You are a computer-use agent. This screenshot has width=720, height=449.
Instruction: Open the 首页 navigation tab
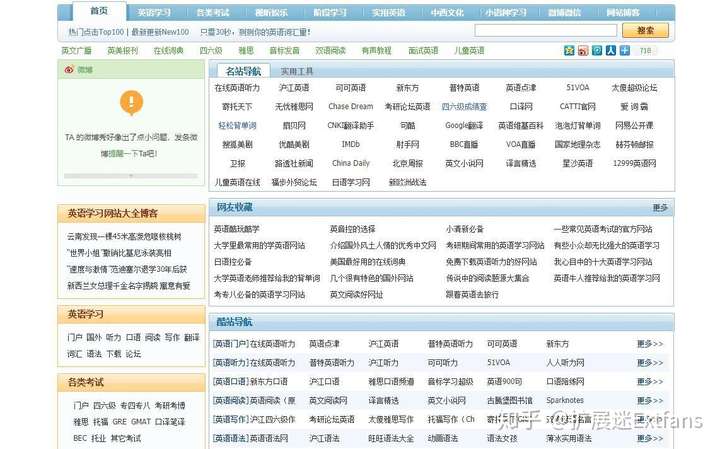click(99, 11)
